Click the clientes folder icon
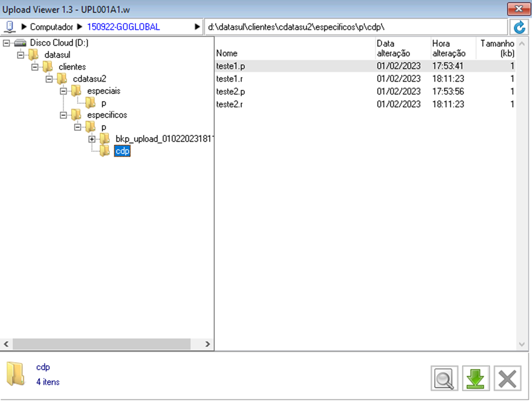Viewport: 532px width, 403px height. pyautogui.click(x=48, y=67)
